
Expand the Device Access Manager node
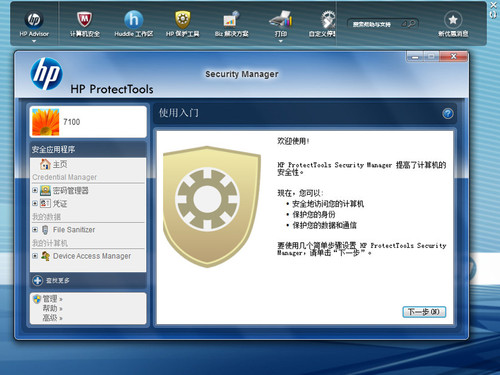pyautogui.click(x=35, y=256)
